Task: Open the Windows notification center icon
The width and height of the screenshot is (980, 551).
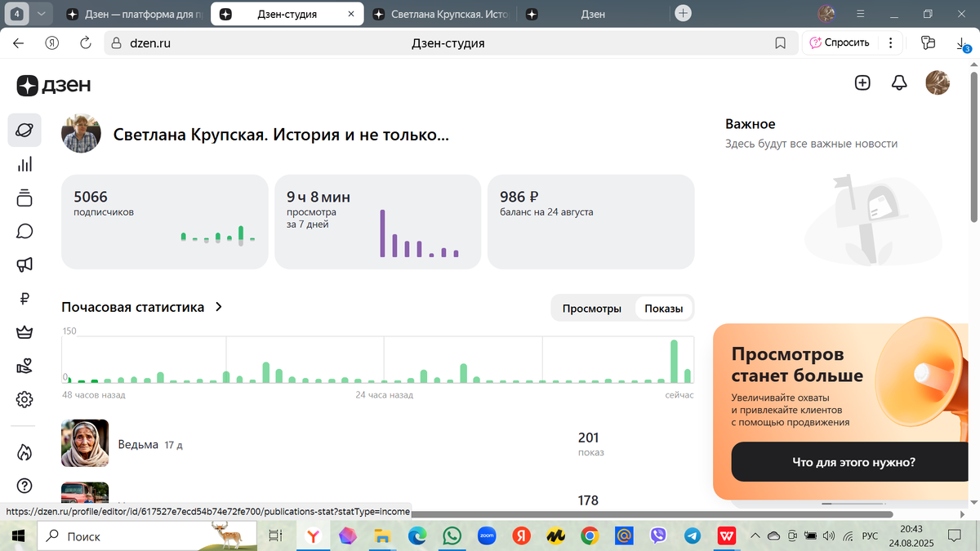Action: point(953,536)
